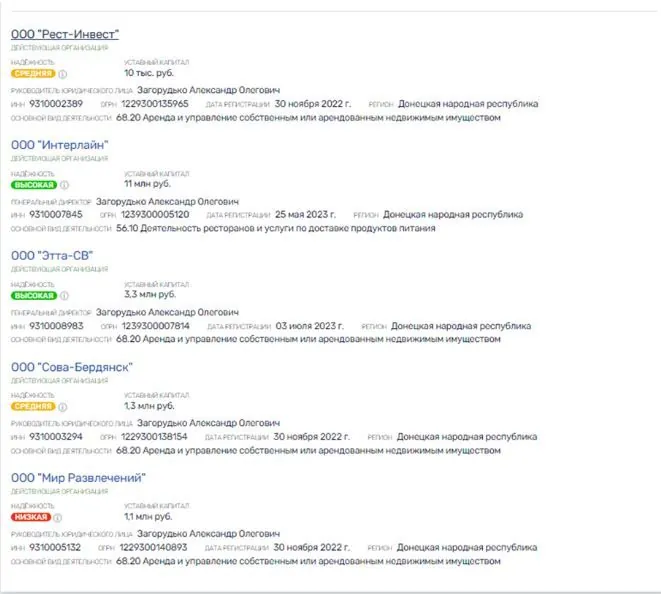Image resolution: width=661 pixels, height=594 pixels.
Task: Click info icon beside Мир Развлечений НИЗКАЯ badge
Action: coord(58,517)
